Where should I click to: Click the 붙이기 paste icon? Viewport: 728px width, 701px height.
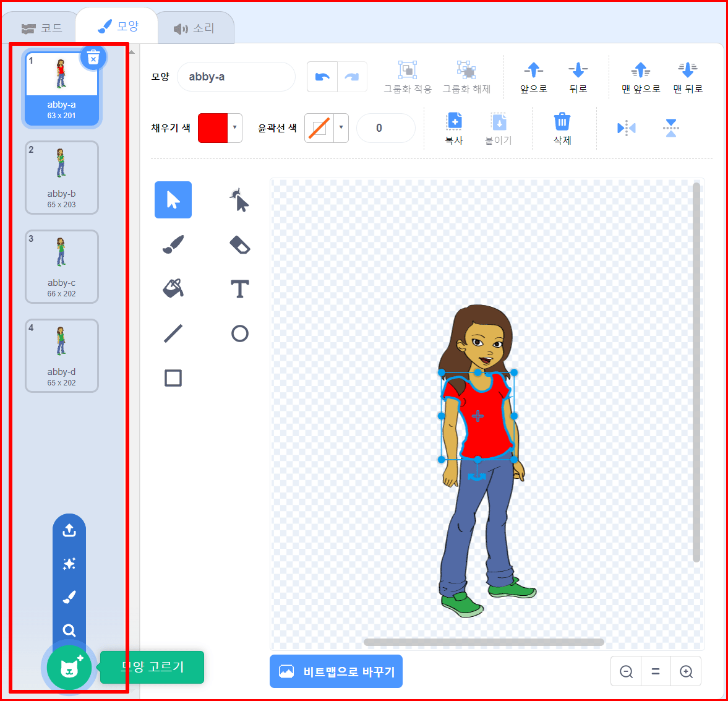[x=499, y=128]
